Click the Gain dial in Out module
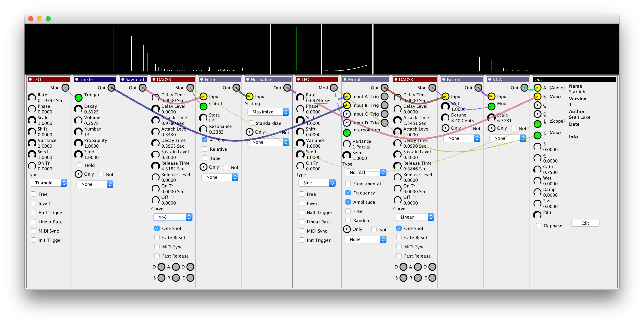Viewport: 644px width, 325px height. tap(537, 170)
